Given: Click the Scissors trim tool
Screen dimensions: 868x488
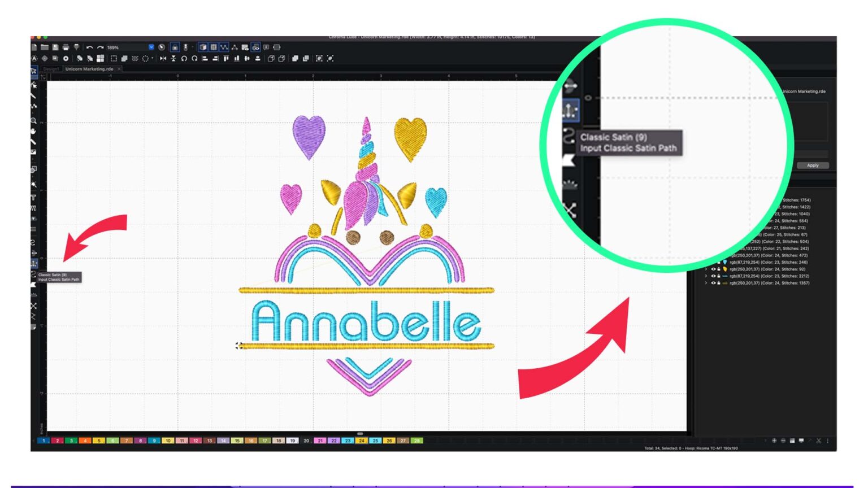Looking at the screenshot, I should pos(33,305).
